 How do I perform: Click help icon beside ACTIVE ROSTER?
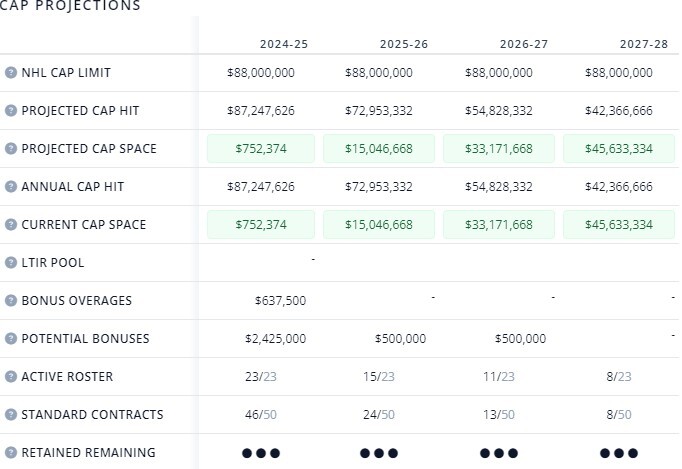[x=11, y=376]
